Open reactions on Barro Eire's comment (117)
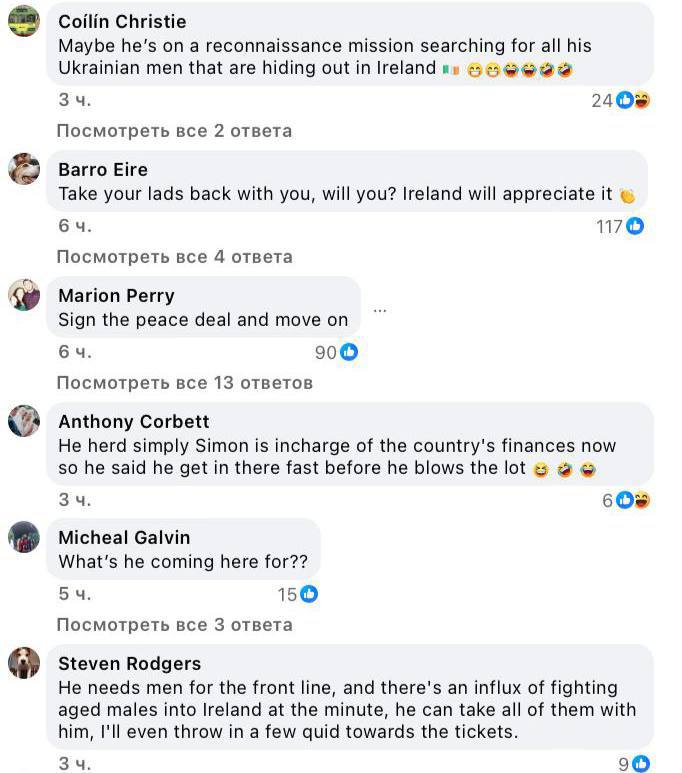 [621, 227]
